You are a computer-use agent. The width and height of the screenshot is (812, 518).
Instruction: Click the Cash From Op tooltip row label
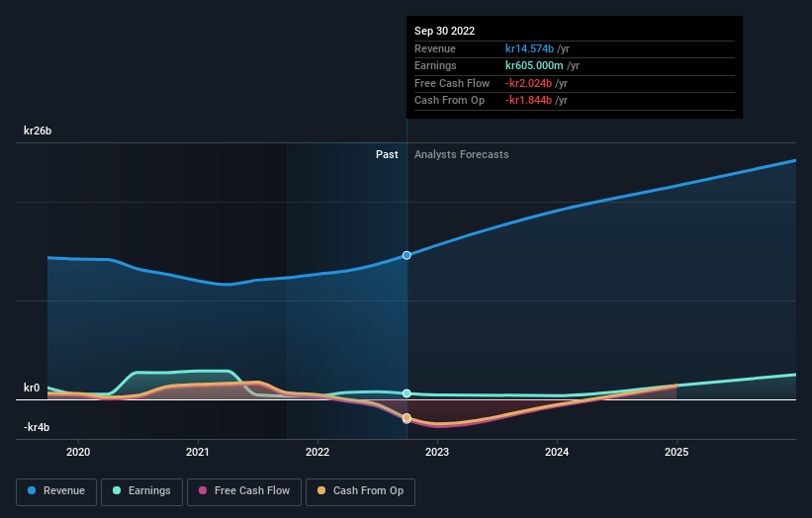tap(449, 101)
